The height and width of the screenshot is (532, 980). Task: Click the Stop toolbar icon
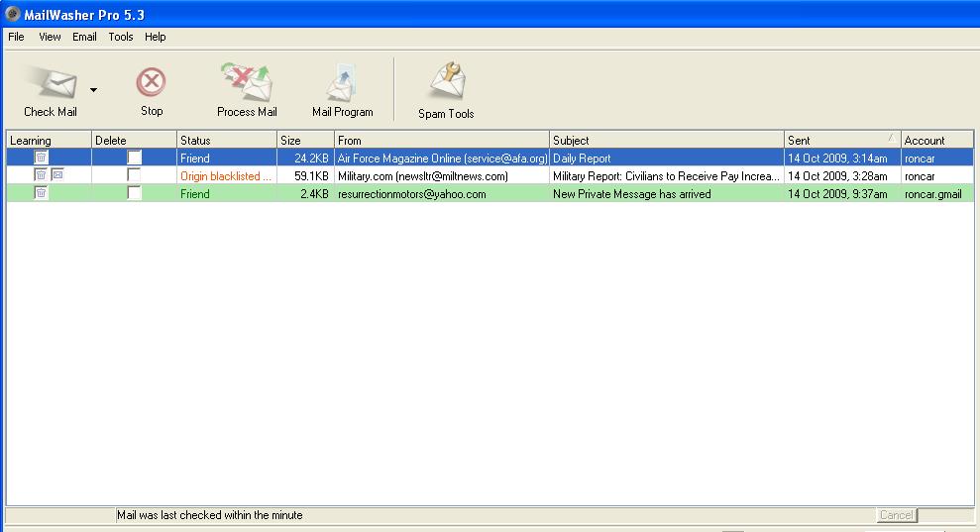[x=152, y=82]
